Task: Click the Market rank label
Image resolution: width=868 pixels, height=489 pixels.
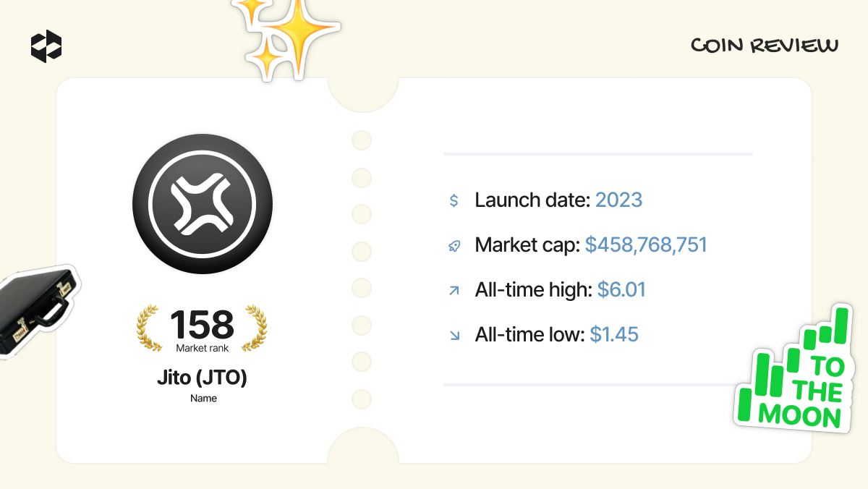Action: tap(203, 349)
